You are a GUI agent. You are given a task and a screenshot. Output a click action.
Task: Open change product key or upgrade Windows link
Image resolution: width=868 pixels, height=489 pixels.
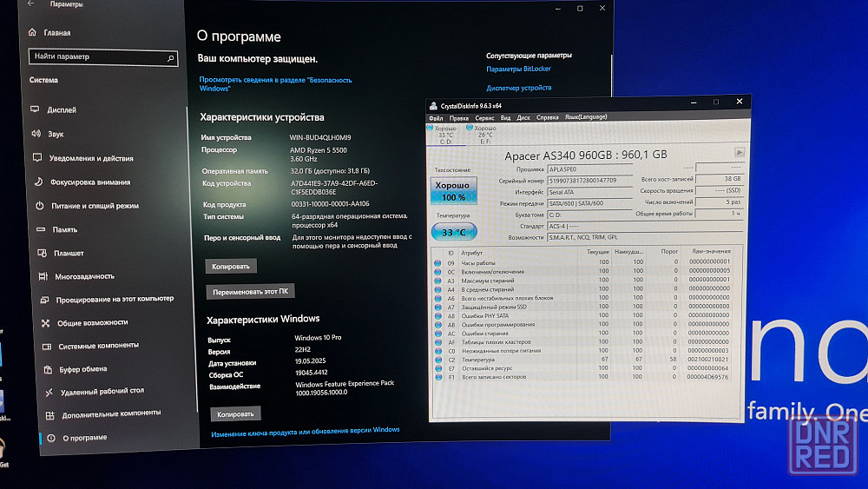click(305, 432)
